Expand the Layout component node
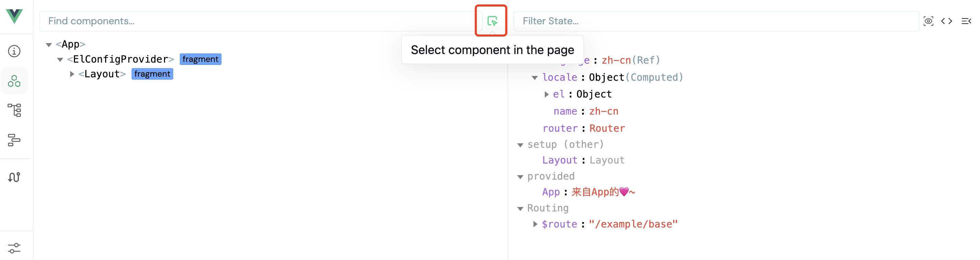This screenshot has height=260, width=980. (x=72, y=74)
